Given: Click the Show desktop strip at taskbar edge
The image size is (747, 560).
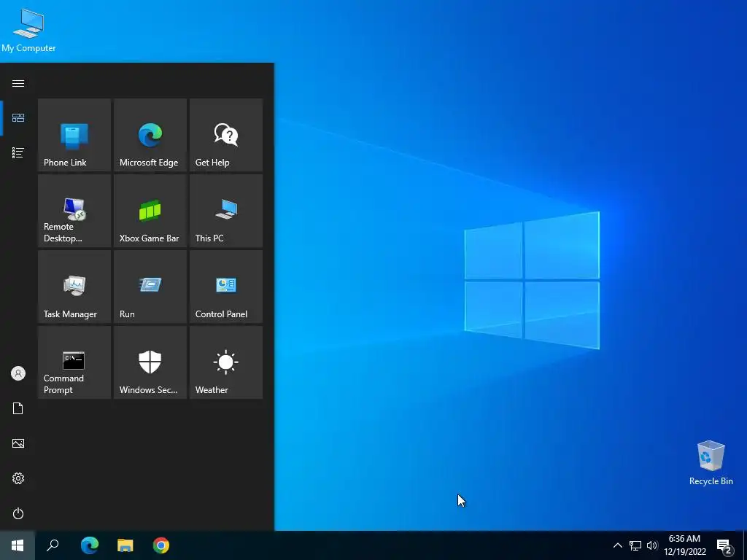Looking at the screenshot, I should [x=744, y=545].
